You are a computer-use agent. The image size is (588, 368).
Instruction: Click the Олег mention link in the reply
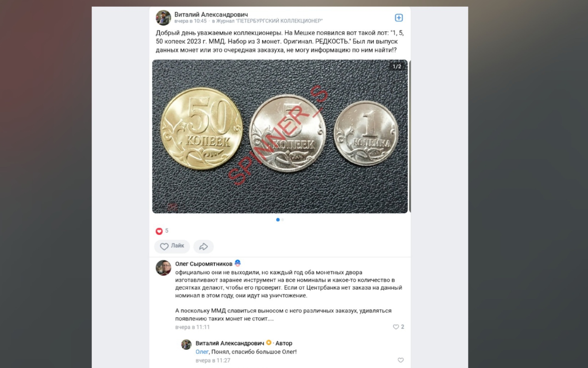tap(202, 352)
